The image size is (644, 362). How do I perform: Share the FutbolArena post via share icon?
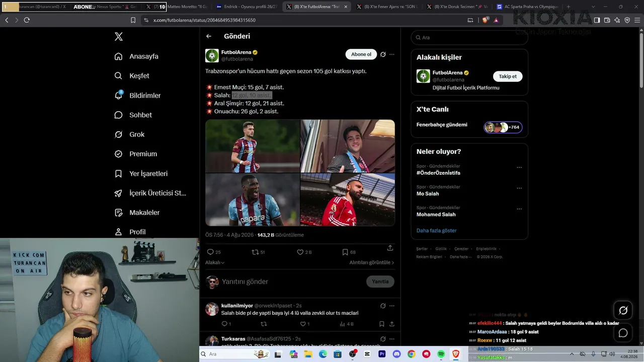click(390, 248)
